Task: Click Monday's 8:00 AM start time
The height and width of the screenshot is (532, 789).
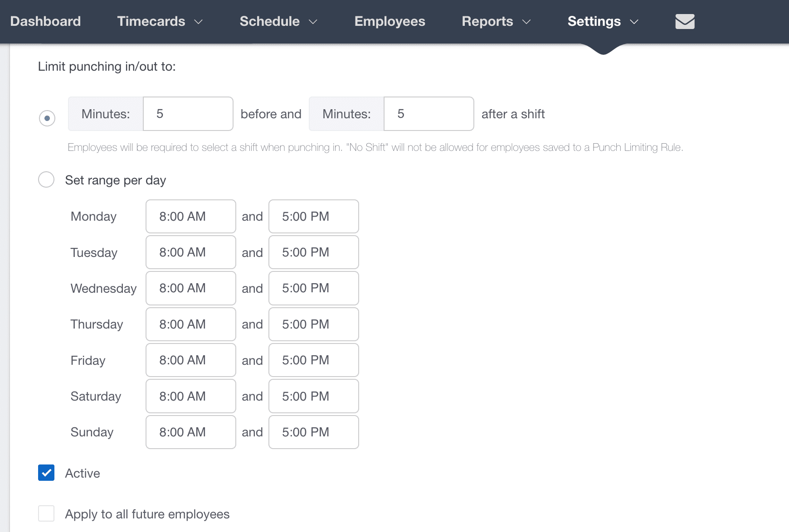Action: [190, 216]
